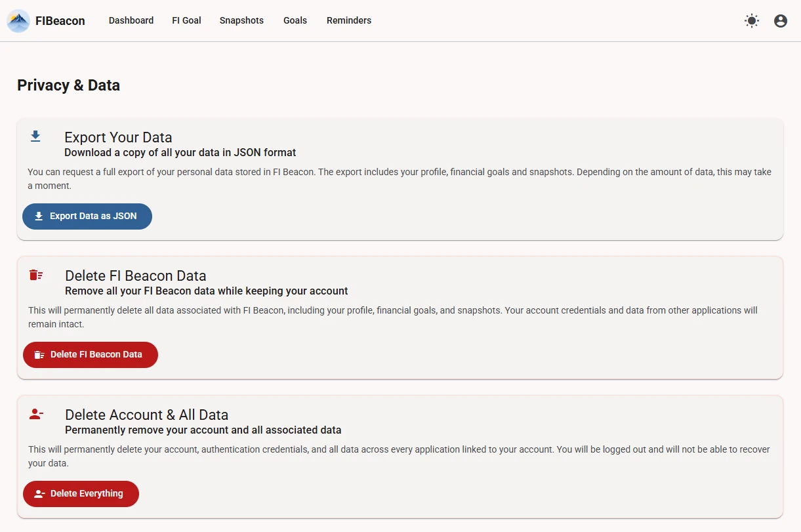This screenshot has height=532, width=801.
Task: Click the person icon inside Delete Everything button
Action: [40, 493]
